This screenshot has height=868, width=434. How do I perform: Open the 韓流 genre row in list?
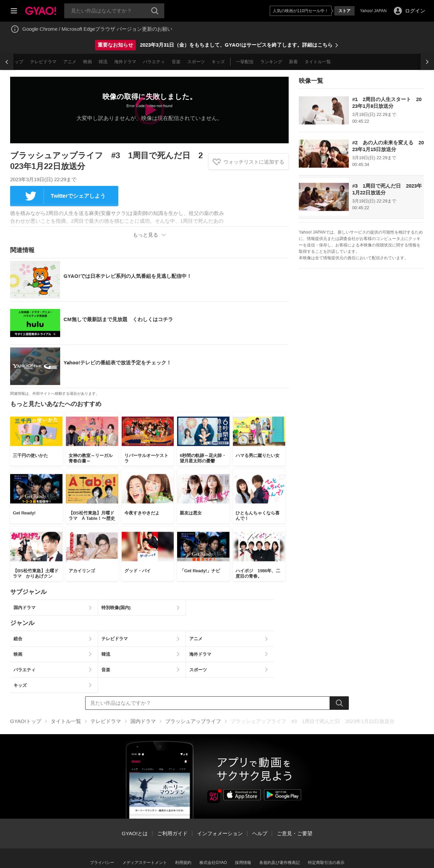pyautogui.click(x=142, y=654)
